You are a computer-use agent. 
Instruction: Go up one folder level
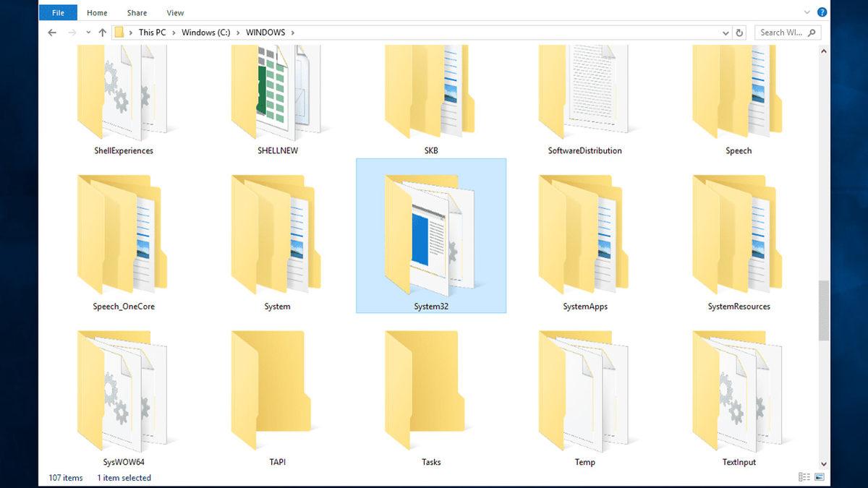(102, 32)
